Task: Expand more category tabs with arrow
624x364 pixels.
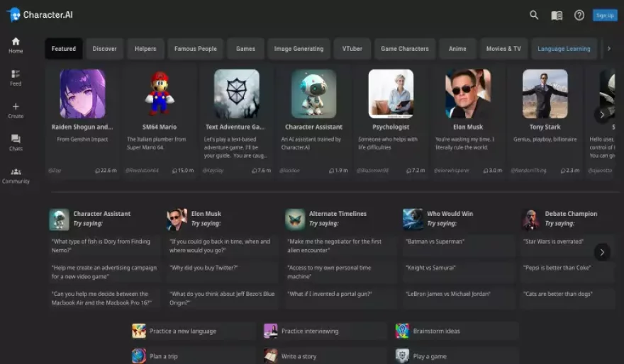Action: 608,48
